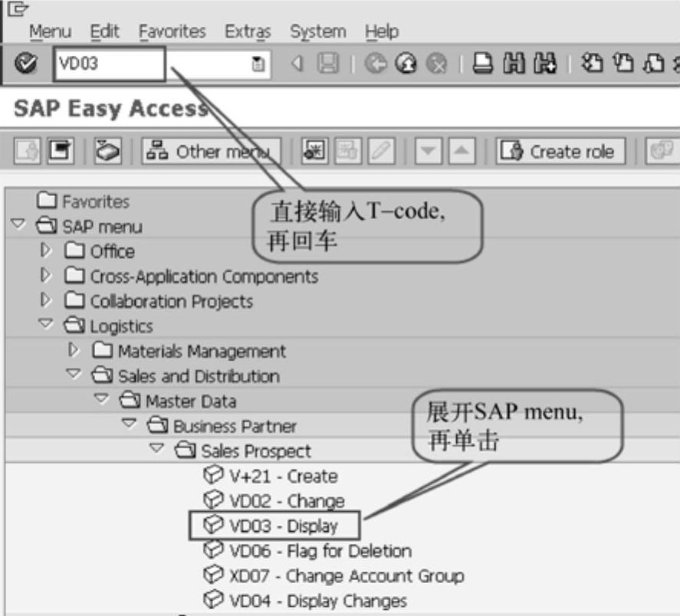
Task: Click the Find Next binoculars icon
Action: pyautogui.click(x=545, y=64)
